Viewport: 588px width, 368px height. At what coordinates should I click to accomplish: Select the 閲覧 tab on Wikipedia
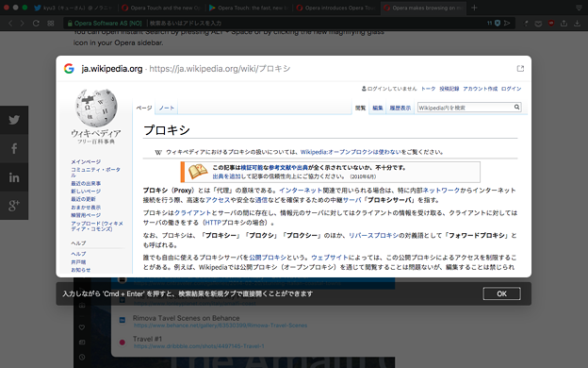pyautogui.click(x=360, y=108)
